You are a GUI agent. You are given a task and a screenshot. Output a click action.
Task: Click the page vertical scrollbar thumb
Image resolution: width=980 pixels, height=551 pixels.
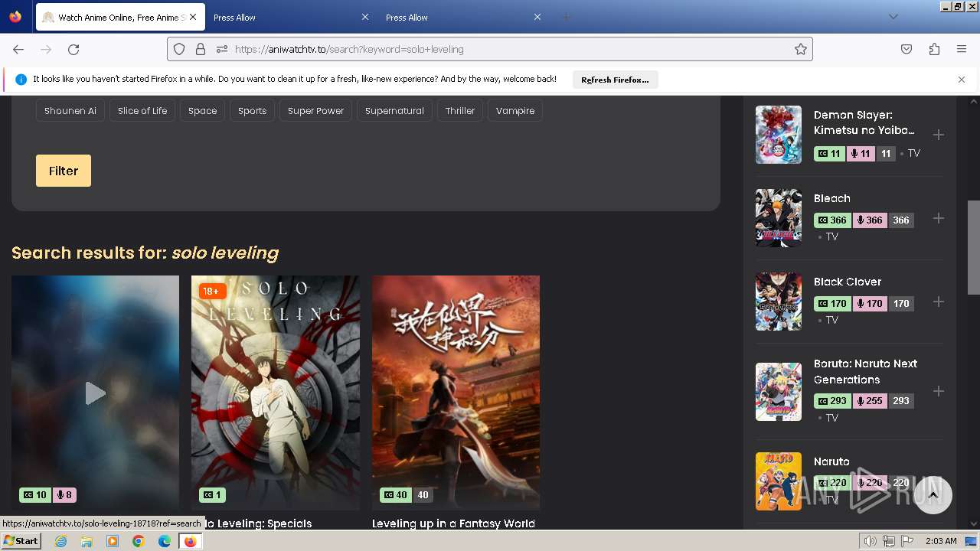click(x=974, y=247)
